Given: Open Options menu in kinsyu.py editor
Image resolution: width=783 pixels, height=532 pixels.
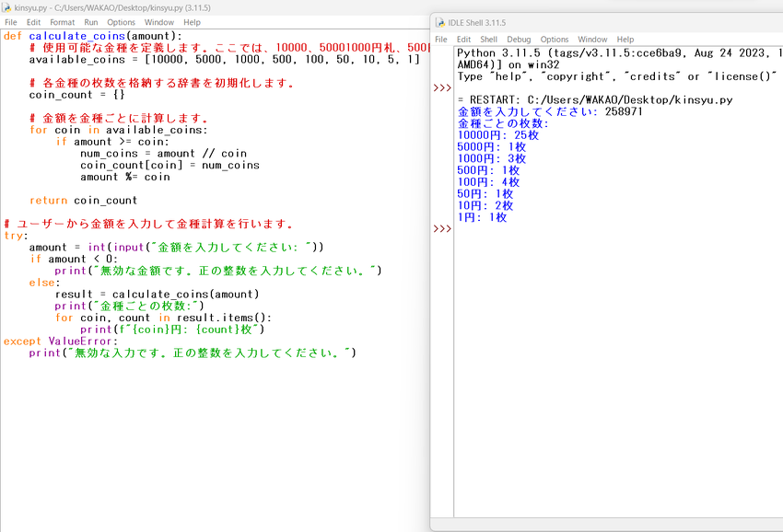Looking at the screenshot, I should [121, 22].
